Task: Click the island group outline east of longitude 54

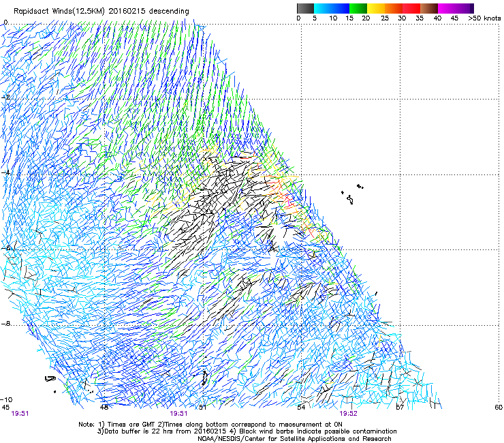Action: coord(352,194)
